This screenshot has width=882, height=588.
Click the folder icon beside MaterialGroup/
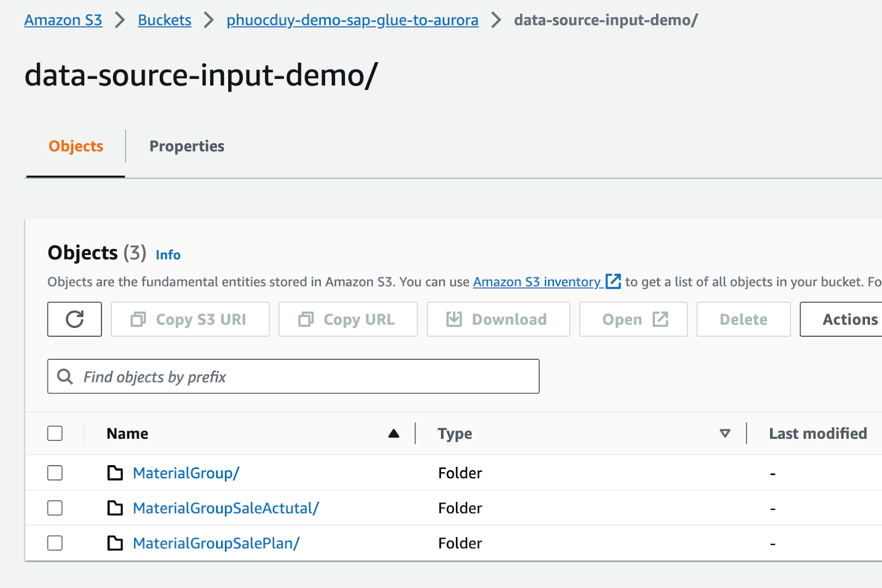pyautogui.click(x=115, y=473)
